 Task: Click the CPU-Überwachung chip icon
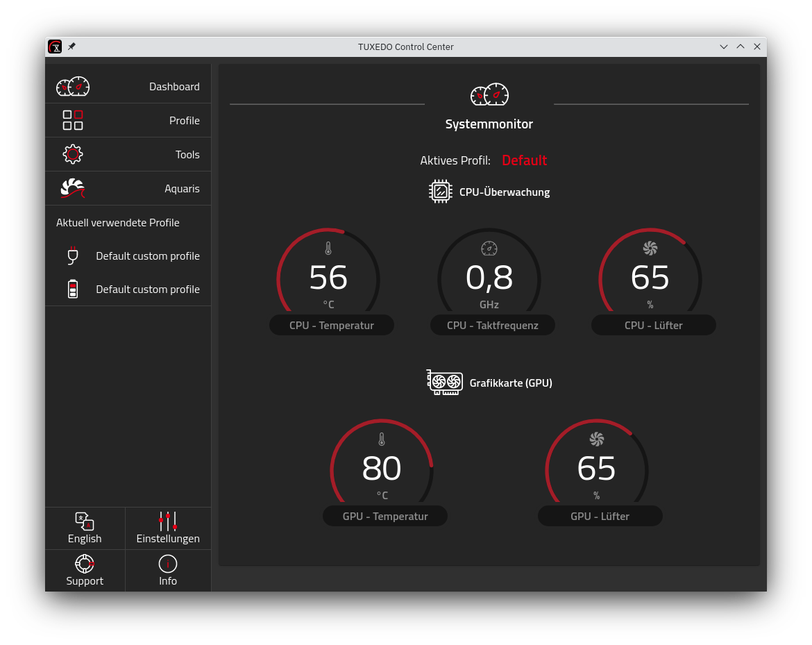[x=440, y=192]
